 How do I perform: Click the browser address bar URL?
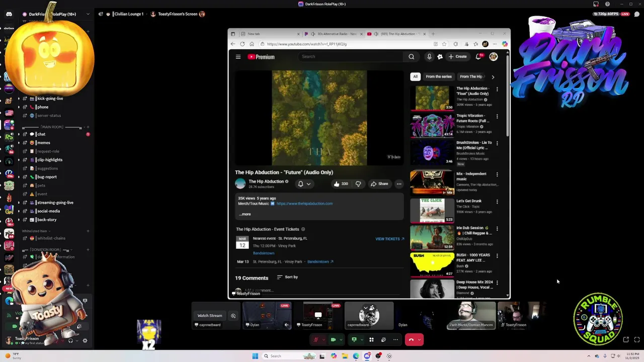(307, 44)
